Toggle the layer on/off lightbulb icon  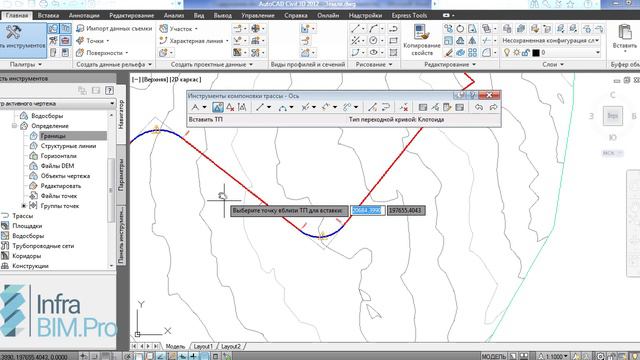click(x=507, y=53)
